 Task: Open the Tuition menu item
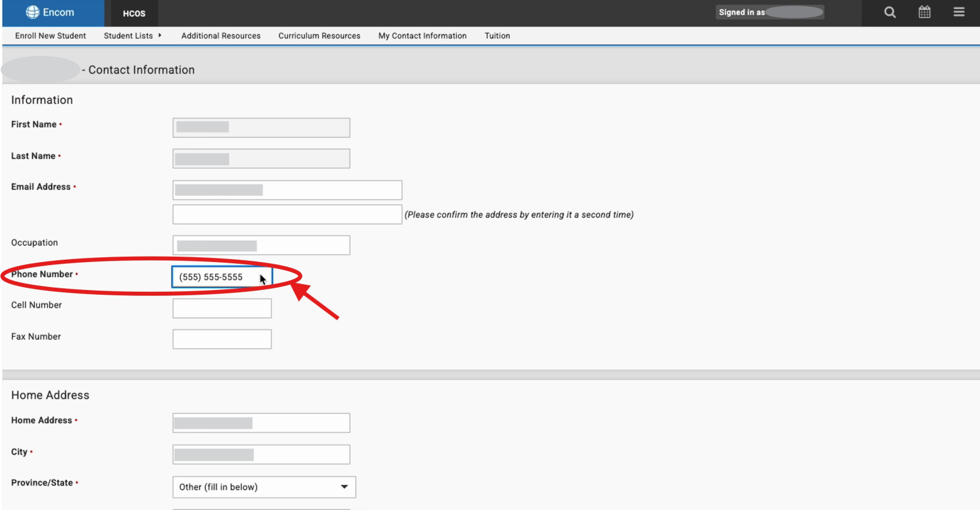[497, 36]
